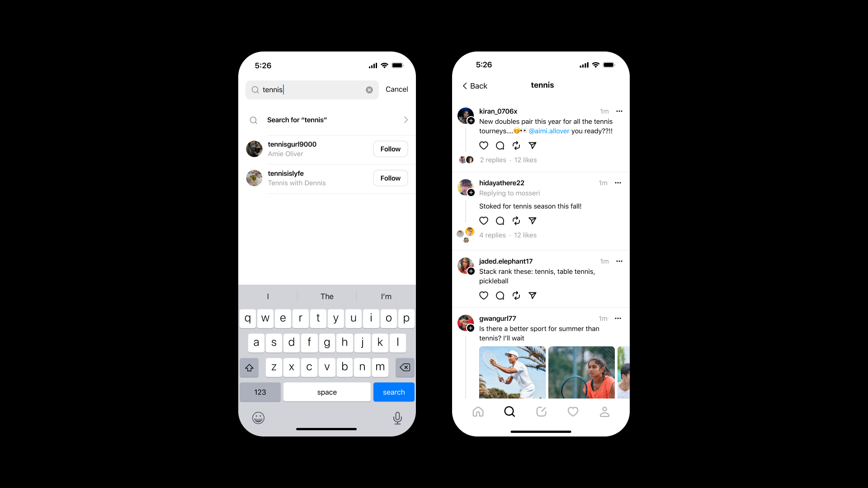Tap the search magnifying glass icon bottom bar
The image size is (868, 488).
pyautogui.click(x=509, y=412)
